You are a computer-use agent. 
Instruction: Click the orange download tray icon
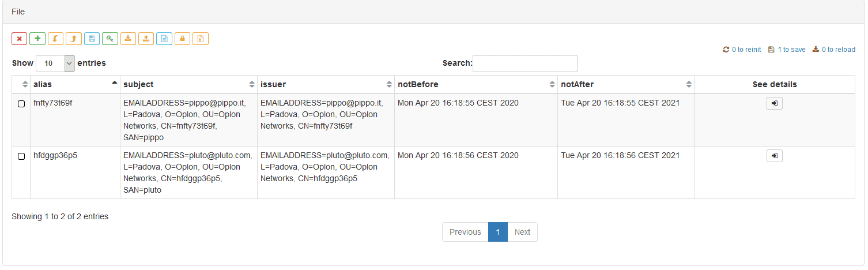128,39
